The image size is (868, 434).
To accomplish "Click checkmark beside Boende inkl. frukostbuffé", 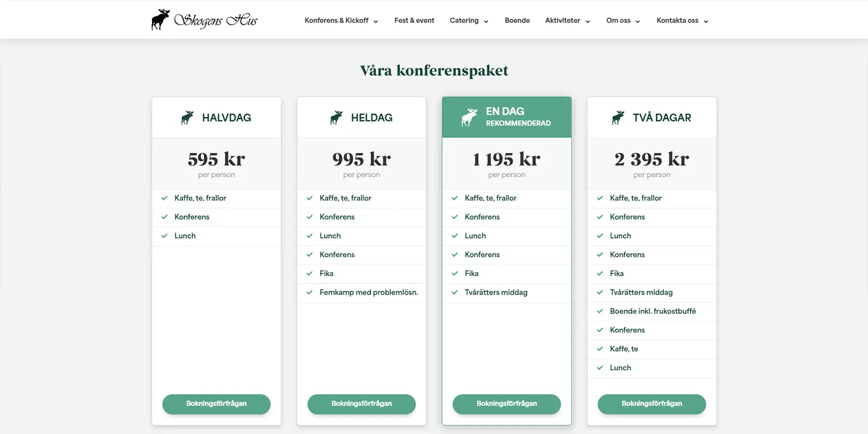I will pyautogui.click(x=600, y=311).
